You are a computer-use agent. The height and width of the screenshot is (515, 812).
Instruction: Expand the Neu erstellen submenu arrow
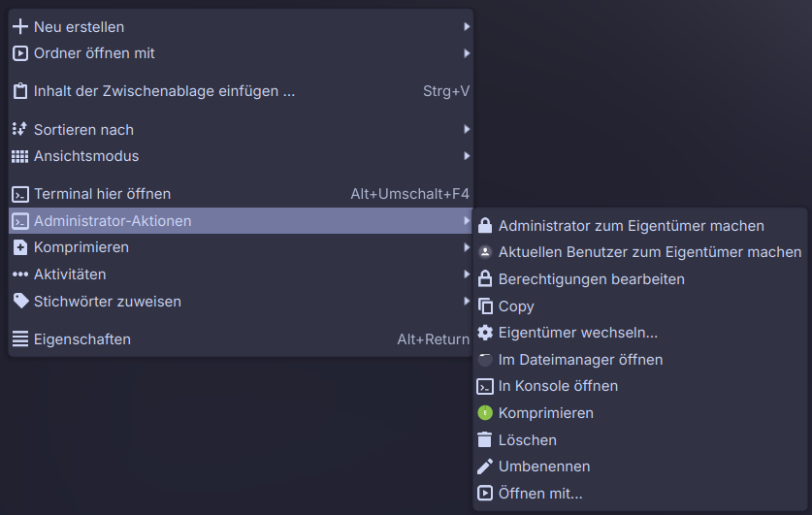pos(467,27)
